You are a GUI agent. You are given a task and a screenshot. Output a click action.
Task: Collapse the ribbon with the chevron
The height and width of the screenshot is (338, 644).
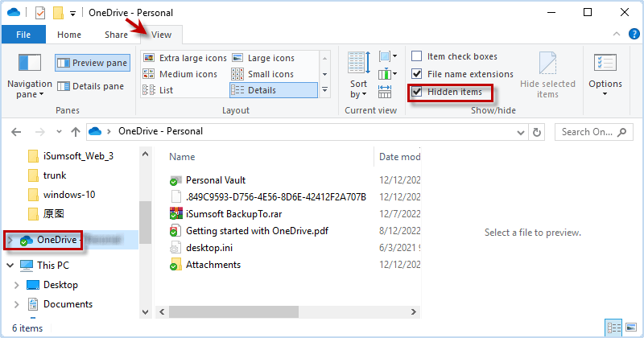[617, 34]
